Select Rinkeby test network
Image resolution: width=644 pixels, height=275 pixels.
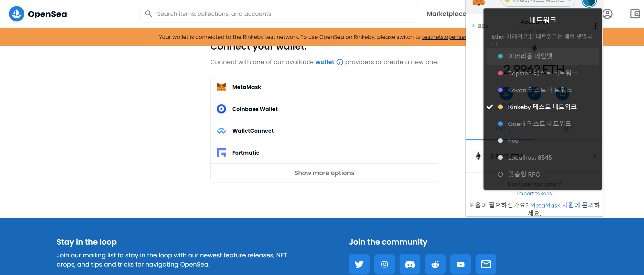543,107
